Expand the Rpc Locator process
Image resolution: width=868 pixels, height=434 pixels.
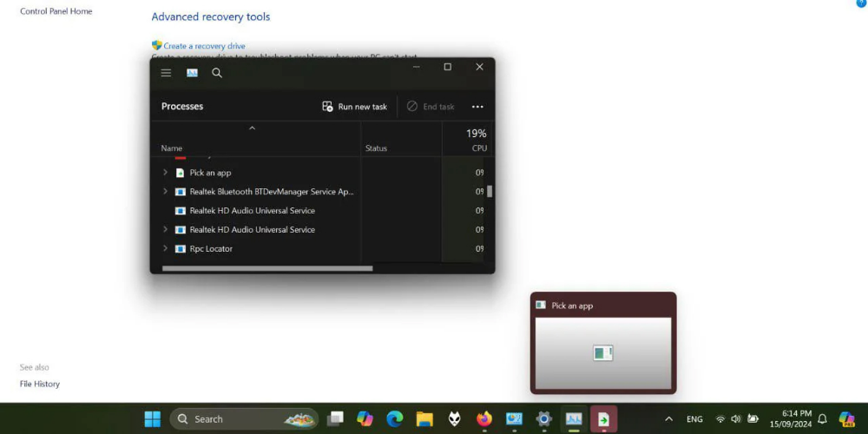tap(165, 248)
